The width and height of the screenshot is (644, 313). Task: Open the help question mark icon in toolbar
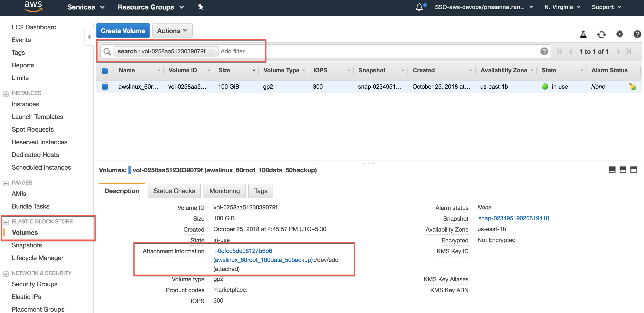637,34
